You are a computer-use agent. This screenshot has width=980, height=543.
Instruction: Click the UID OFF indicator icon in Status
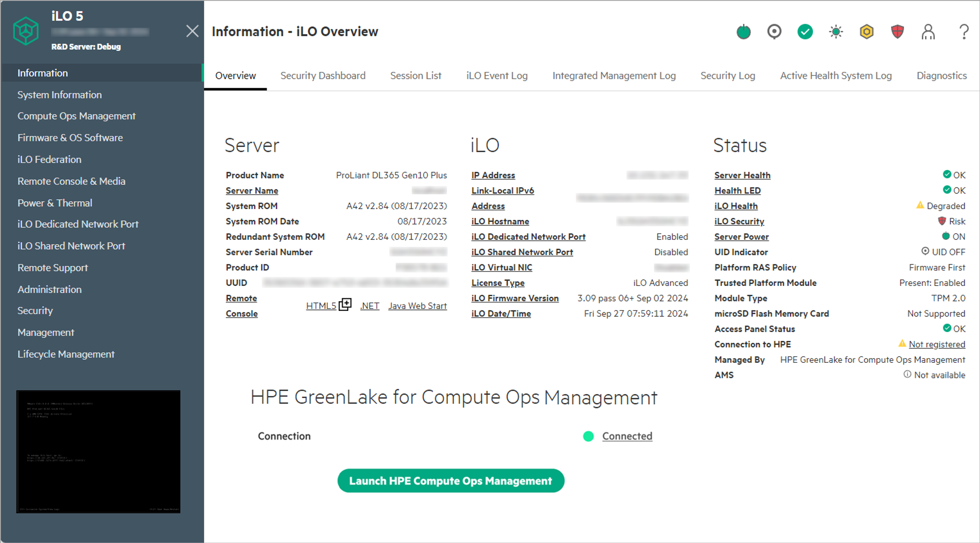pos(925,251)
